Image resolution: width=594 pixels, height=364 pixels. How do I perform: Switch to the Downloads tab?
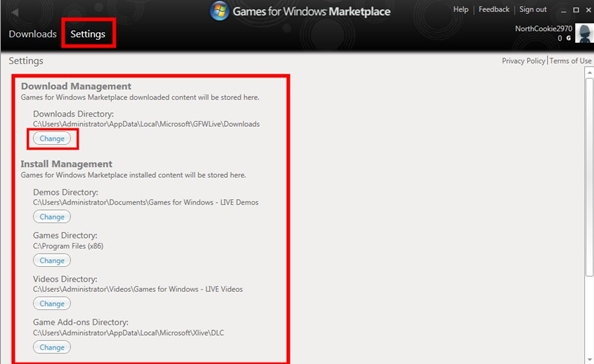pyautogui.click(x=33, y=34)
